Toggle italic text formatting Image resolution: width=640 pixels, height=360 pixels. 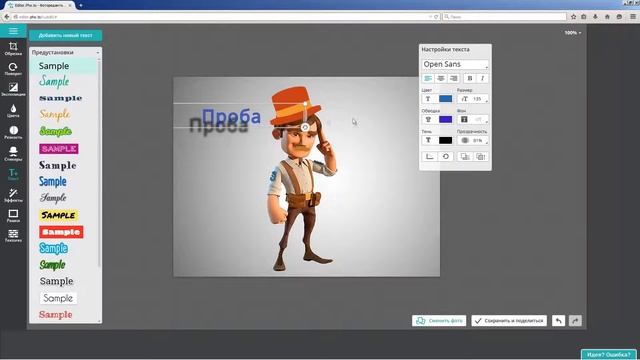tap(482, 78)
